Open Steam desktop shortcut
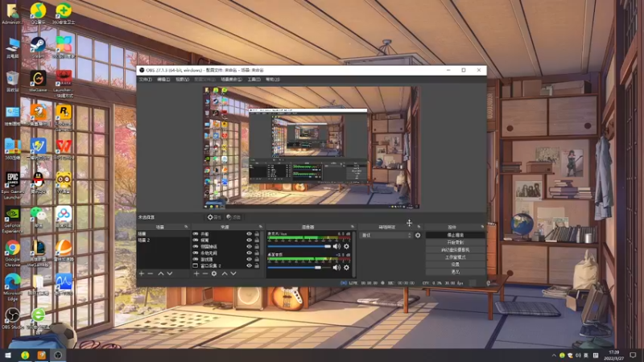The height and width of the screenshot is (362, 644). 38,47
